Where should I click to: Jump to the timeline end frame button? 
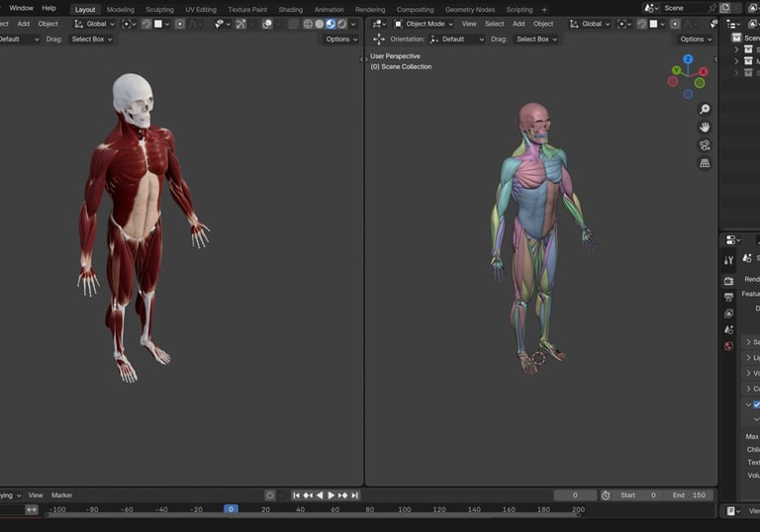click(355, 495)
